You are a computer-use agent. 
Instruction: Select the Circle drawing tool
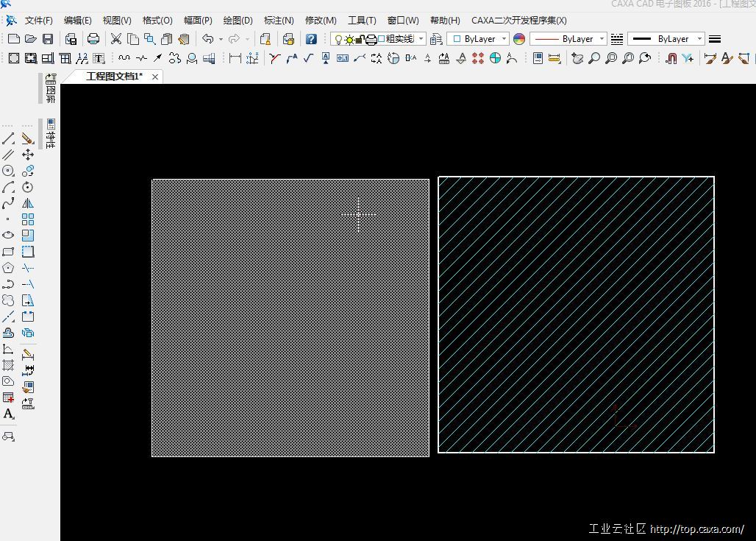8,171
